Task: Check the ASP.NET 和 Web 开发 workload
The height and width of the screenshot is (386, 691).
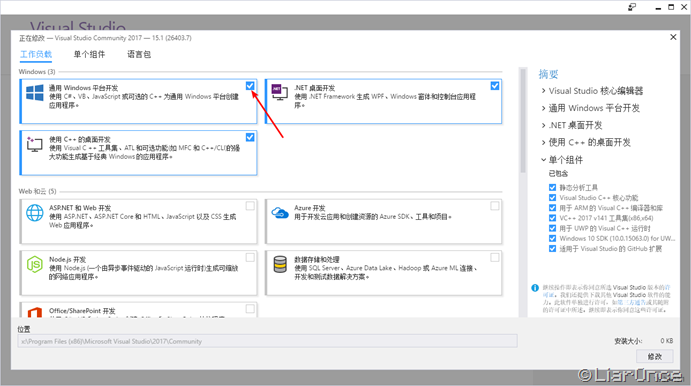Action: click(x=250, y=206)
